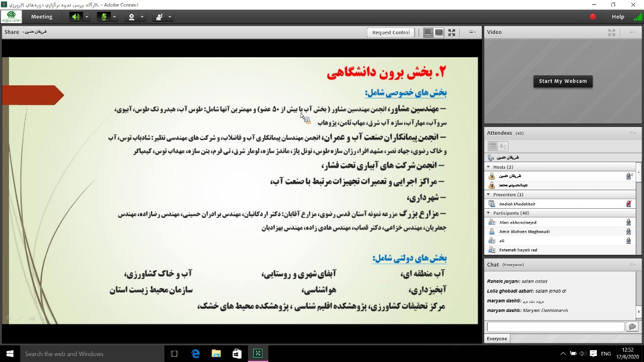Select the Everyone chat tab
Image resolution: width=644 pixels, height=362 pixels.
[497, 339]
